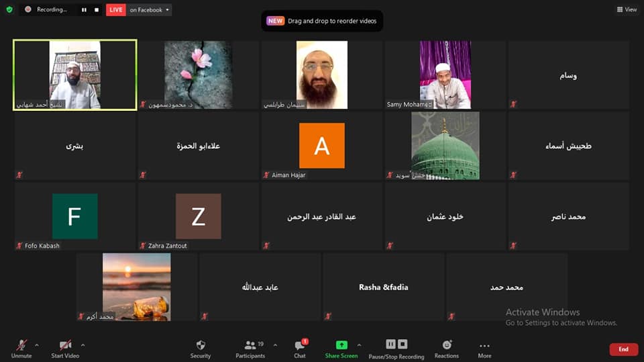Click muted mic icon on وسام tile
This screenshot has width=644, height=362.
513,104
